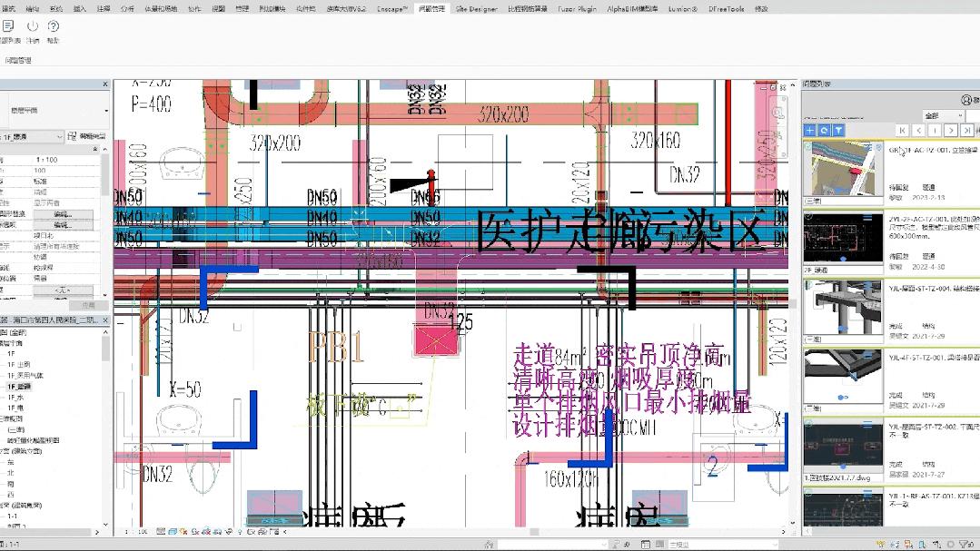Click the sun path icon in view control bar
980x551 pixels.
183,535
